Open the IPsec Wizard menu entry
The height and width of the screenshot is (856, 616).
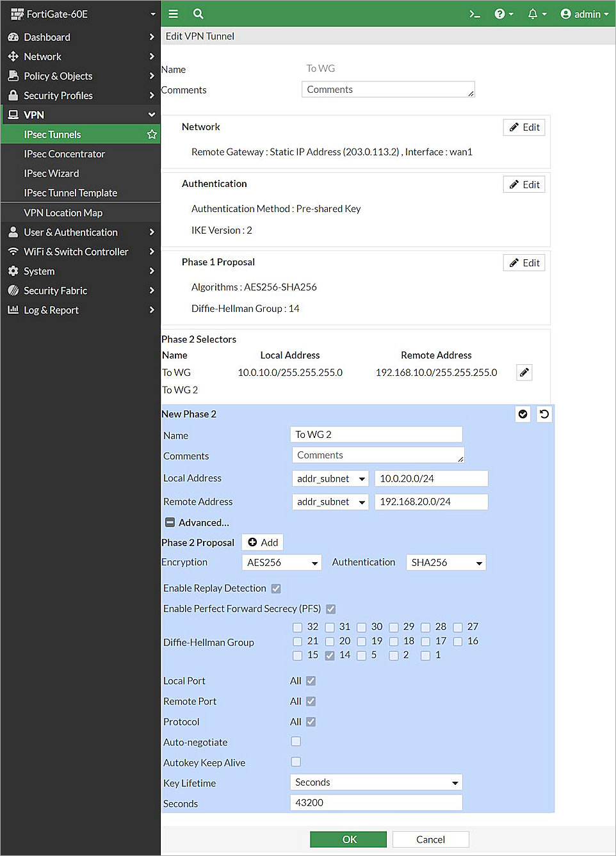(52, 173)
